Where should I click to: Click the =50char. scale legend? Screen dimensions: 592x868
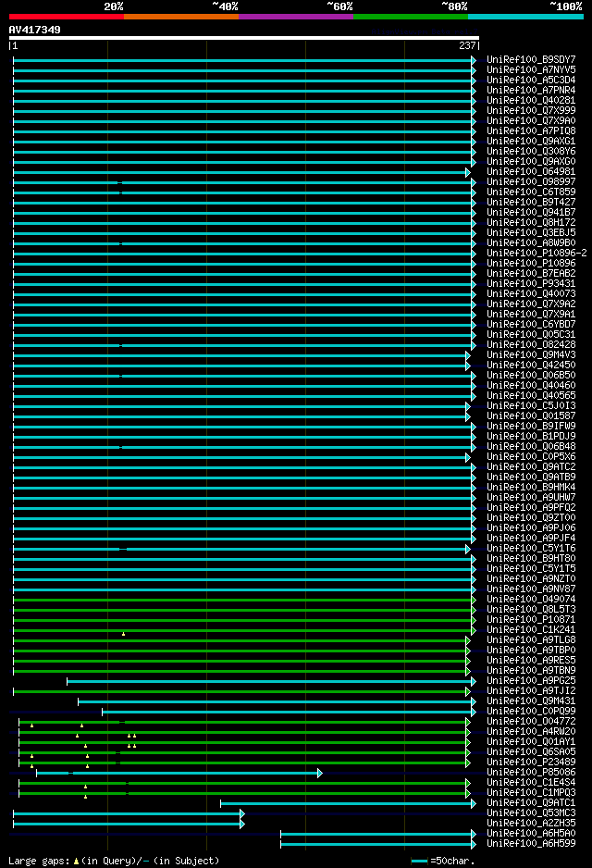click(443, 861)
